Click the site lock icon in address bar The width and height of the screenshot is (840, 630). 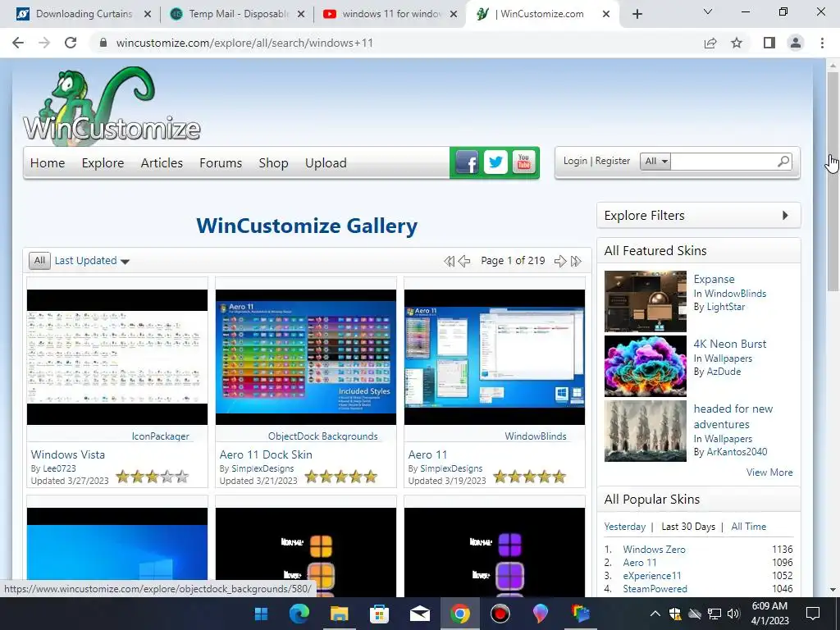point(103,43)
